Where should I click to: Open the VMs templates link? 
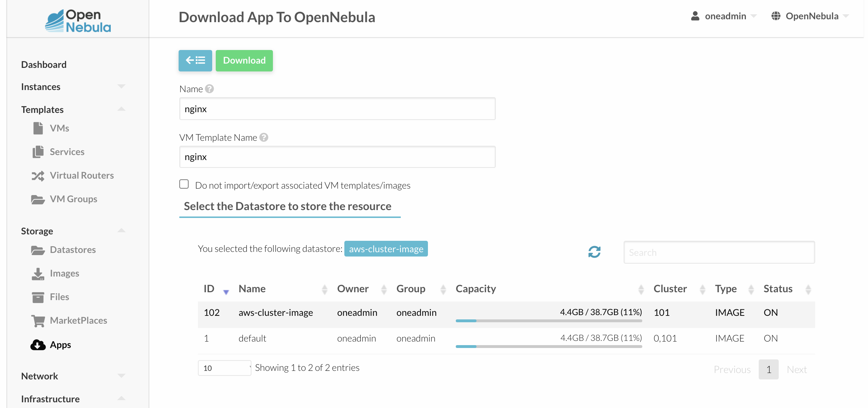click(59, 128)
